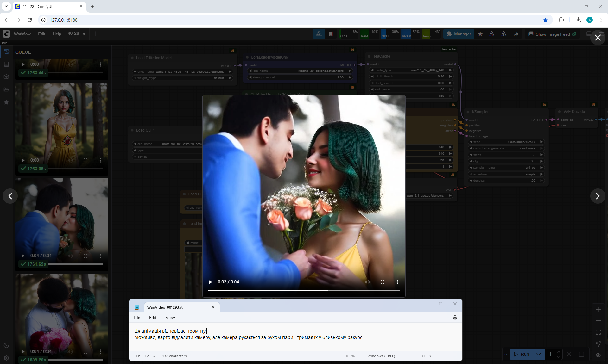The width and height of the screenshot is (608, 364).
Task: Open the Node Library cube icon
Action: click(6, 77)
